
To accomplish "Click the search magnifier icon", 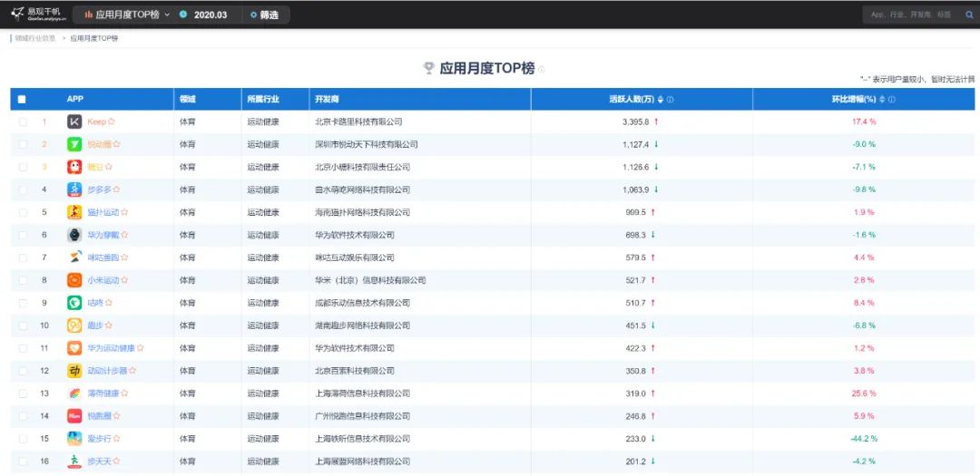I will click(969, 15).
